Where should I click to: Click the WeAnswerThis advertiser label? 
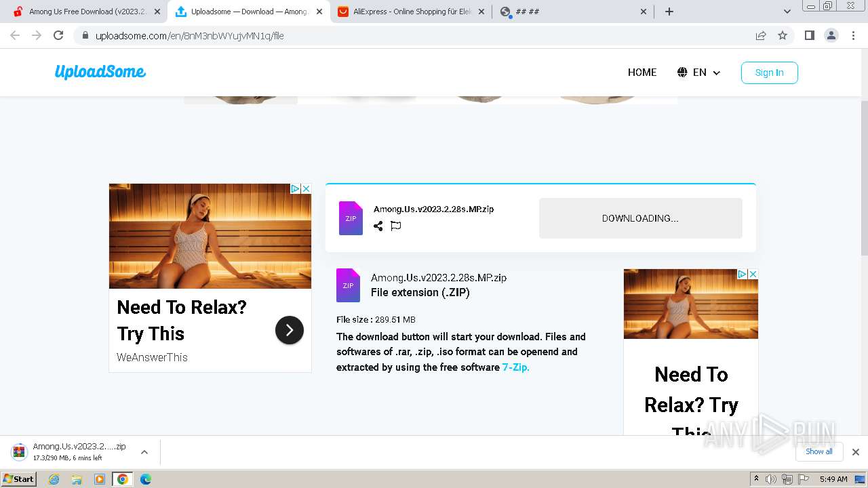pos(152,357)
